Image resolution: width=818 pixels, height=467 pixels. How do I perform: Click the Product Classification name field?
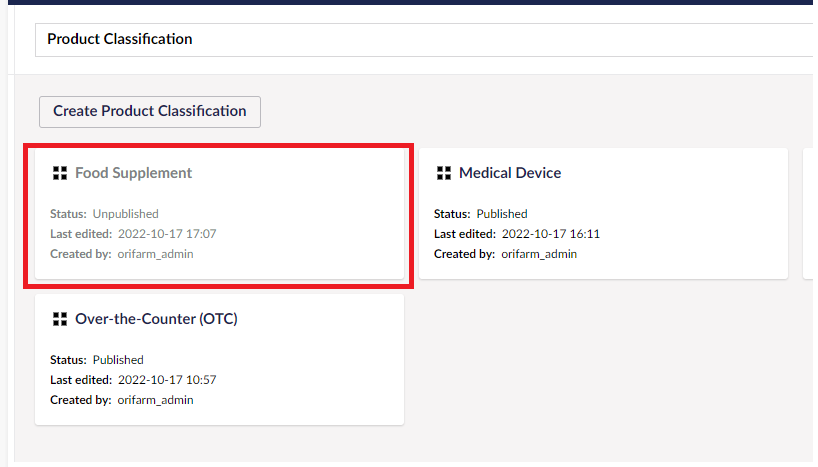[424, 40]
